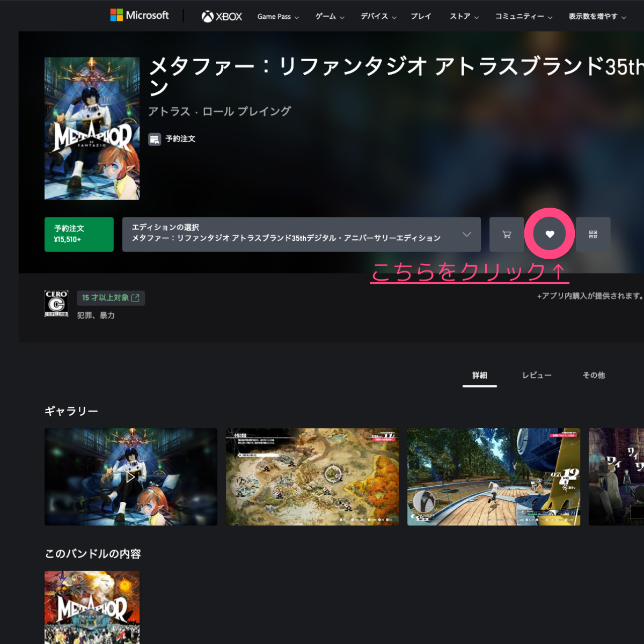Play the gallery trailer video thumbnail
Image resolution: width=644 pixels, height=644 pixels.
click(131, 477)
